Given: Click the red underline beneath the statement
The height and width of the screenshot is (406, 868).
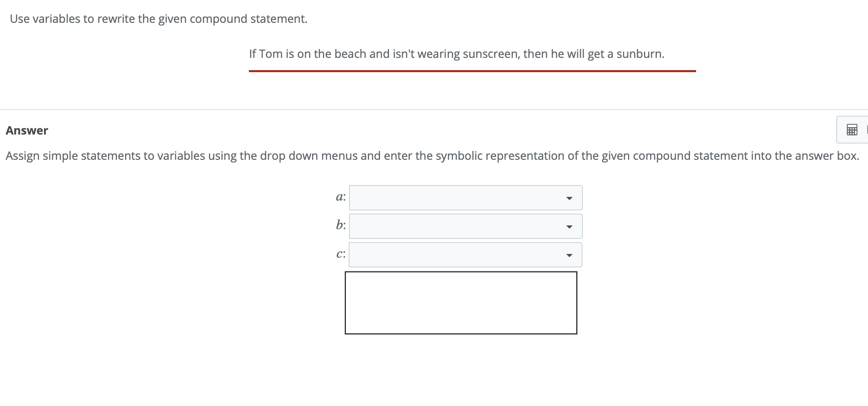Looking at the screenshot, I should pyautogui.click(x=472, y=70).
